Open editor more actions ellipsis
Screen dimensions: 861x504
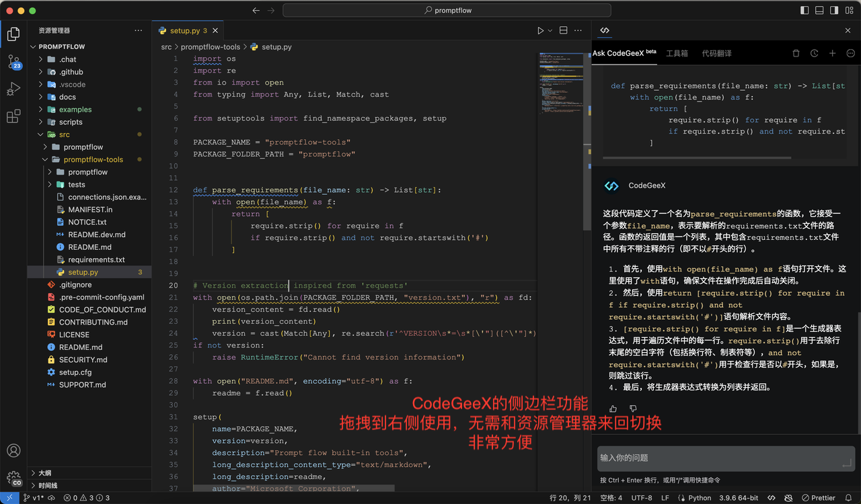coord(580,30)
